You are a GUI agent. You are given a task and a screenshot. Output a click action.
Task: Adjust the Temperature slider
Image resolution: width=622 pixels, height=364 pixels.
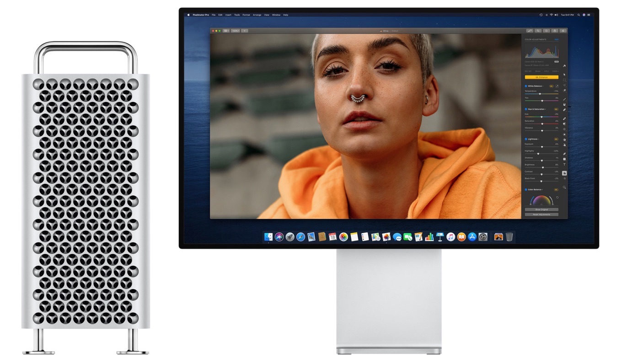click(542, 94)
